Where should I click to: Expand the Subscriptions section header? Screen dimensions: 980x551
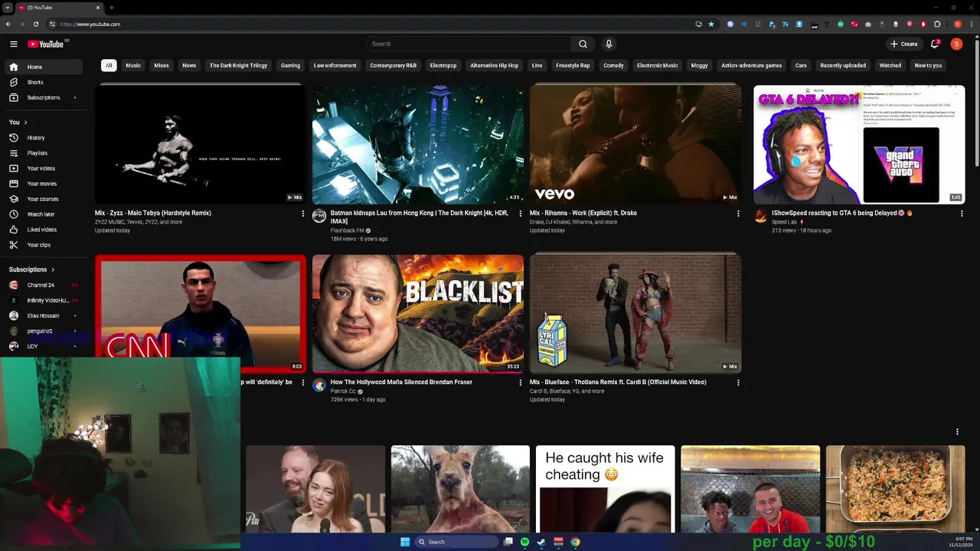pyautogui.click(x=32, y=269)
